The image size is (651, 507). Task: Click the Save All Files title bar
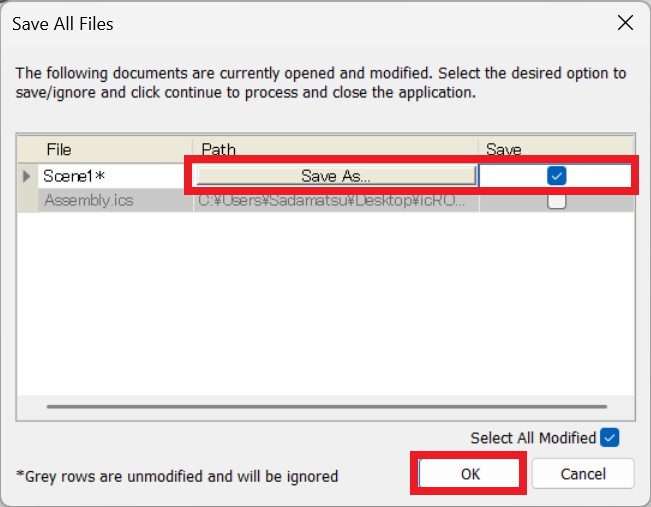[300, 23]
